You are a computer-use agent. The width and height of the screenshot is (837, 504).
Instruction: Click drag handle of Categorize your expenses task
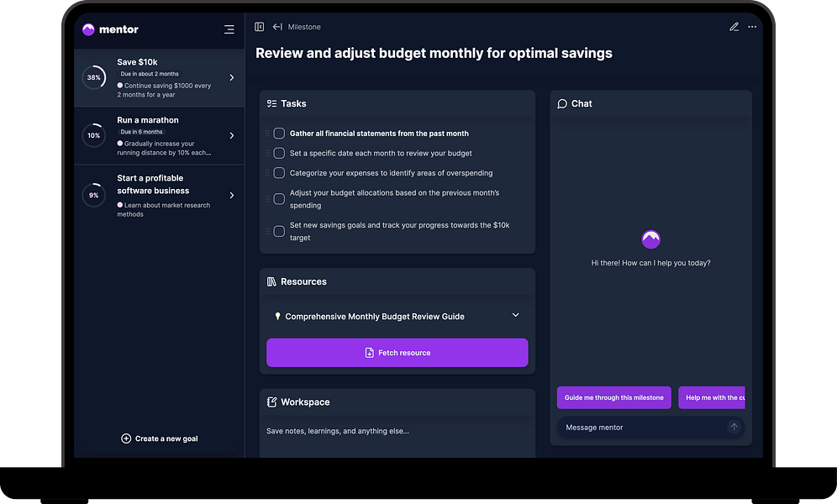point(267,173)
